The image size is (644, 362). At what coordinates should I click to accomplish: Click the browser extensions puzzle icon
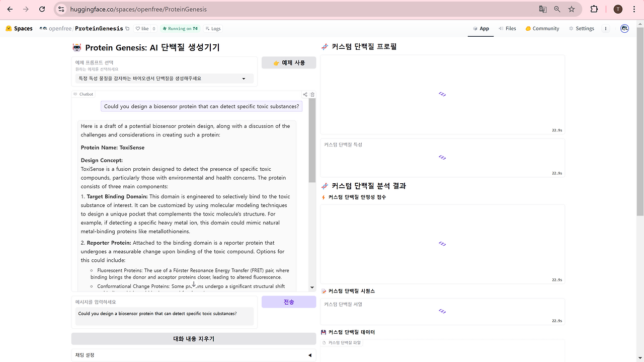(595, 9)
